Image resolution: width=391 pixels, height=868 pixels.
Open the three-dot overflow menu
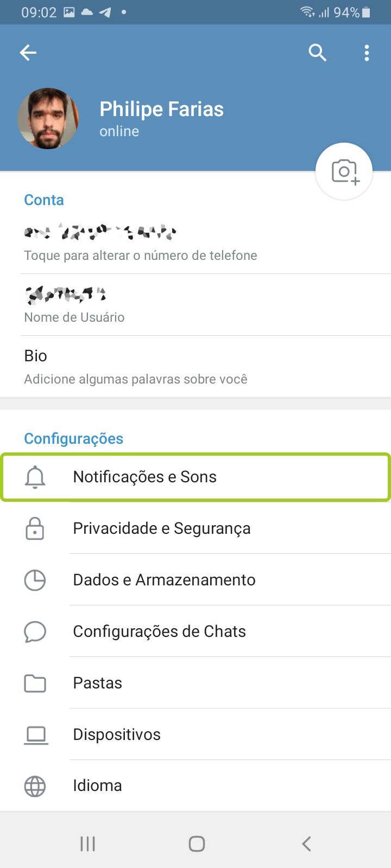[367, 53]
